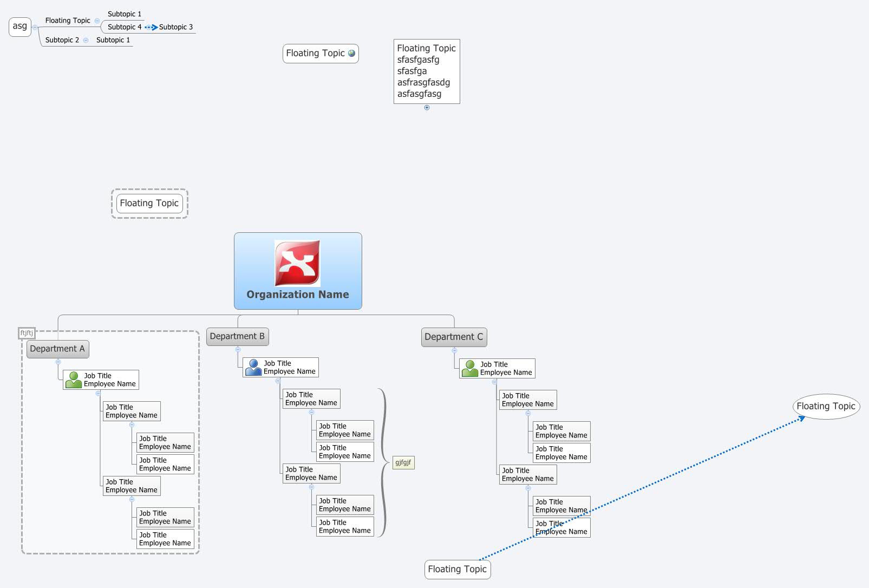Click the XMind logo on Organization Name topic
The width and height of the screenshot is (869, 588).
297,263
